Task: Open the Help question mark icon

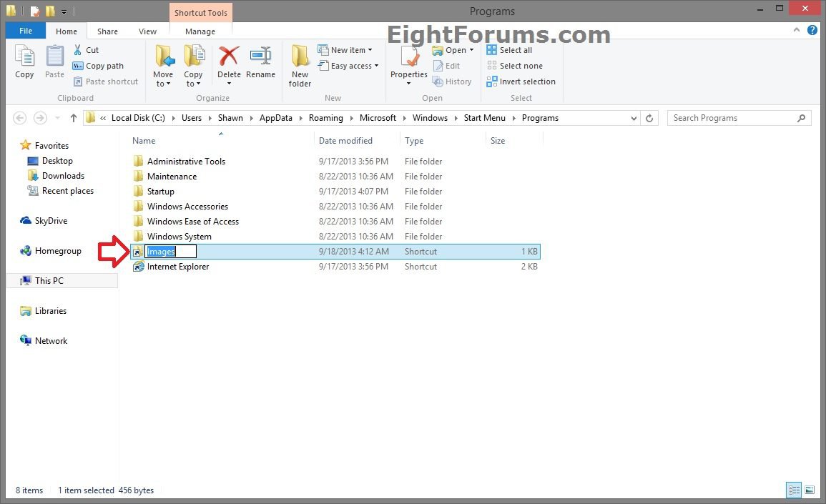Action: click(812, 31)
